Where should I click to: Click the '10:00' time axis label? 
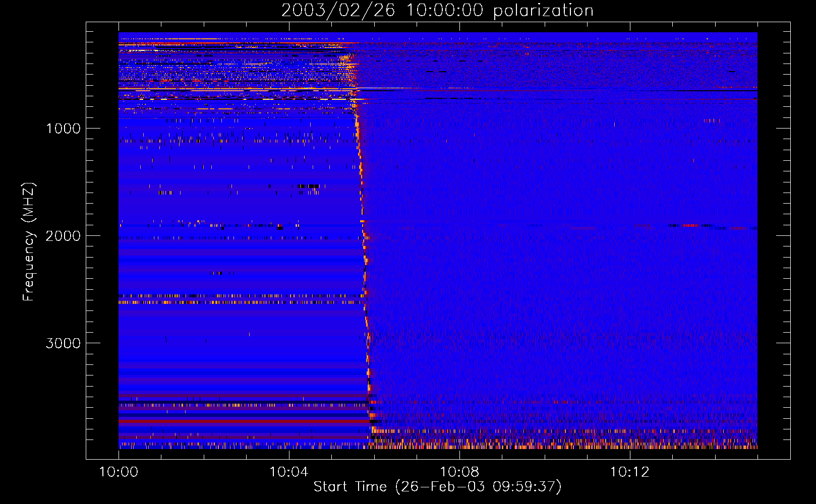point(119,472)
